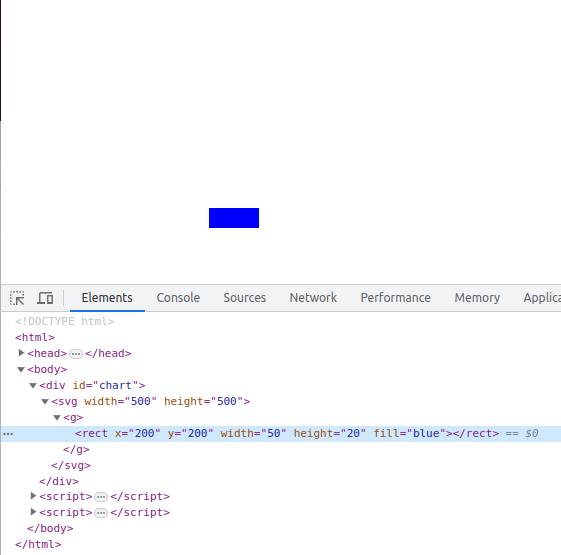Image resolution: width=561 pixels, height=555 pixels.
Task: Select the closing </html> tag
Action: click(38, 545)
